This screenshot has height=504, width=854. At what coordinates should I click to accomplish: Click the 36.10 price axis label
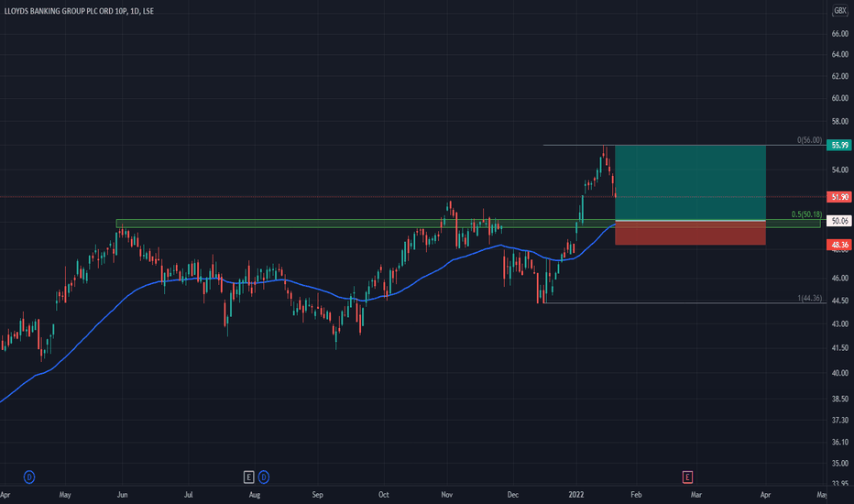pos(839,442)
